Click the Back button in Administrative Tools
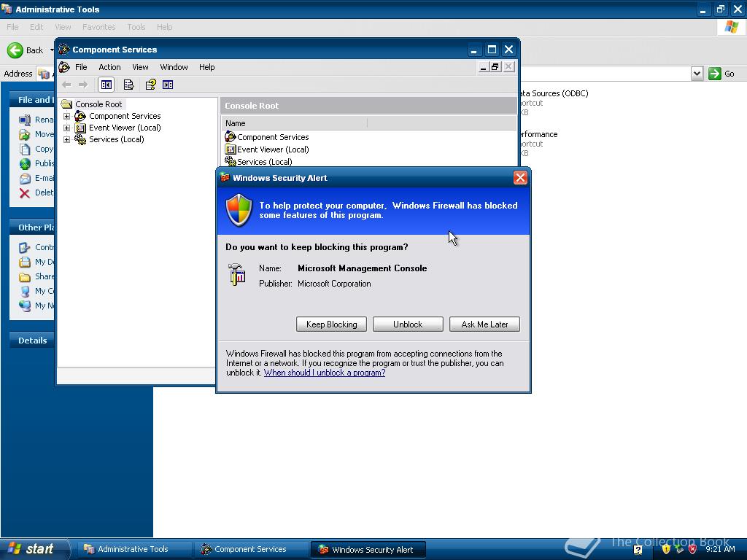Viewport: 747px width, 560px height. point(26,50)
